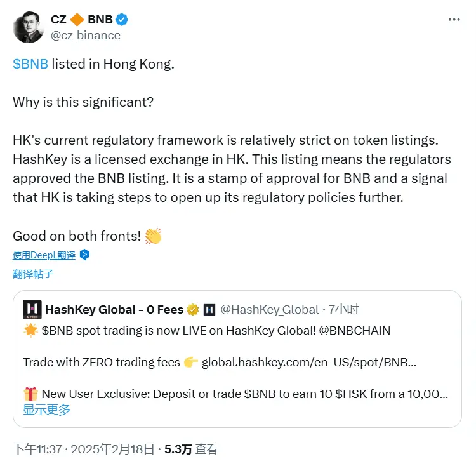Image resolution: width=476 pixels, height=466 pixels.
Task: Open the three-dot more options menu
Action: pos(454,20)
